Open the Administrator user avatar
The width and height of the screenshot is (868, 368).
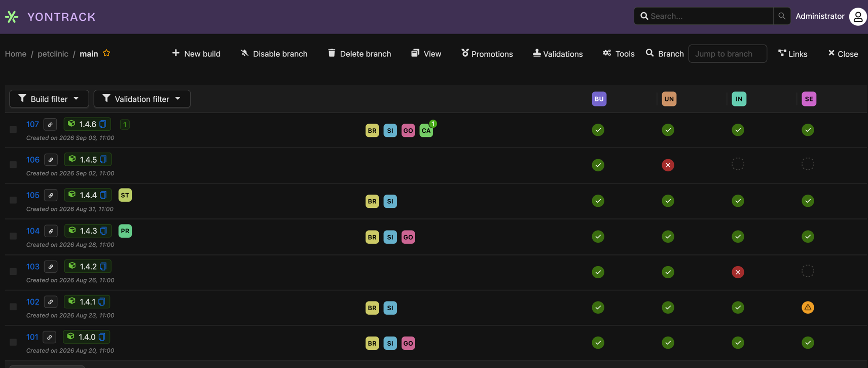[858, 16]
